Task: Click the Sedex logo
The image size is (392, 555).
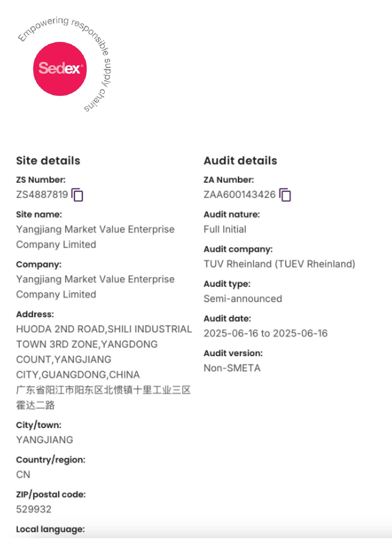Action: 60,69
